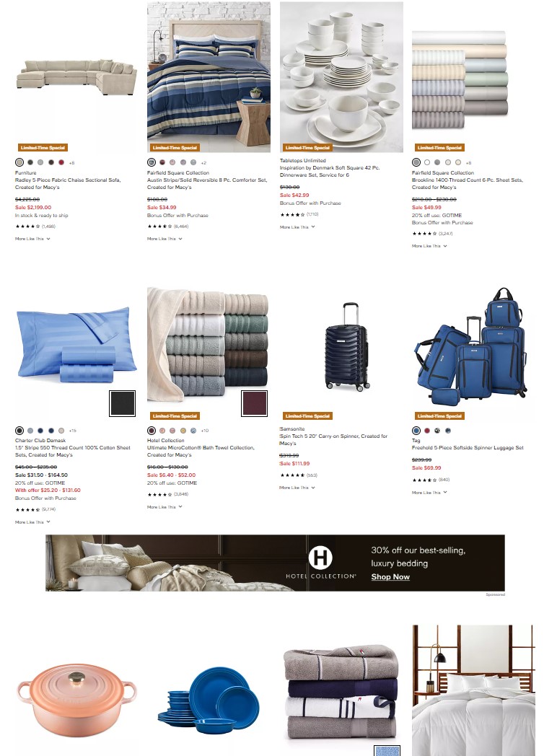This screenshot has width=557, height=756.
Task: Expand More Like This under Radley sofa
Action: [x=32, y=239]
